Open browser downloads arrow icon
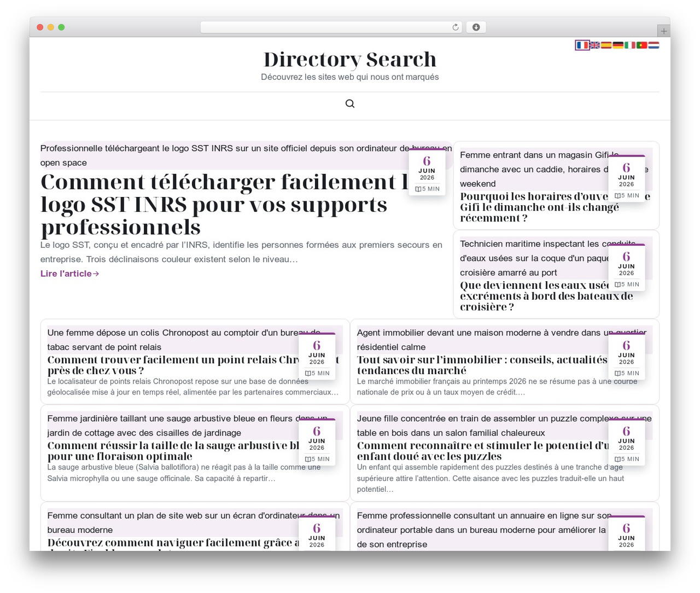This screenshot has height=593, width=700. coord(476,27)
